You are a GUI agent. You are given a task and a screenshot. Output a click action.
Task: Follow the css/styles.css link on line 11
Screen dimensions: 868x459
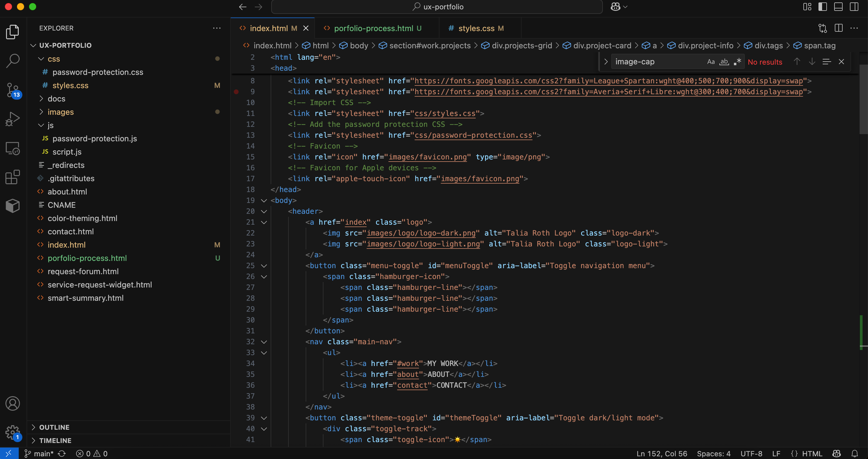point(445,114)
